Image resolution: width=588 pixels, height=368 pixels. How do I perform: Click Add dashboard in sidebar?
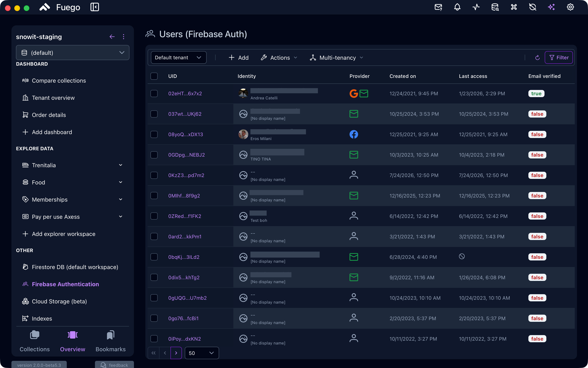47,132
